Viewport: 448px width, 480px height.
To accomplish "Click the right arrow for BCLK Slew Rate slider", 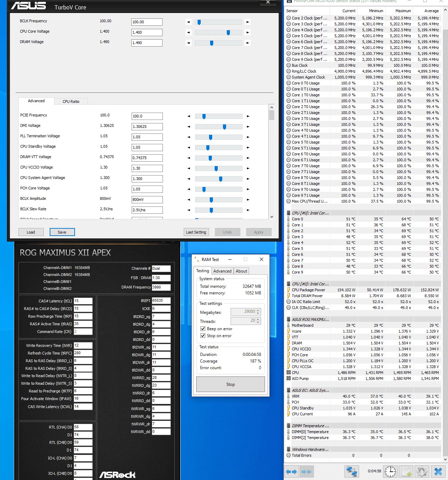I will point(248,210).
